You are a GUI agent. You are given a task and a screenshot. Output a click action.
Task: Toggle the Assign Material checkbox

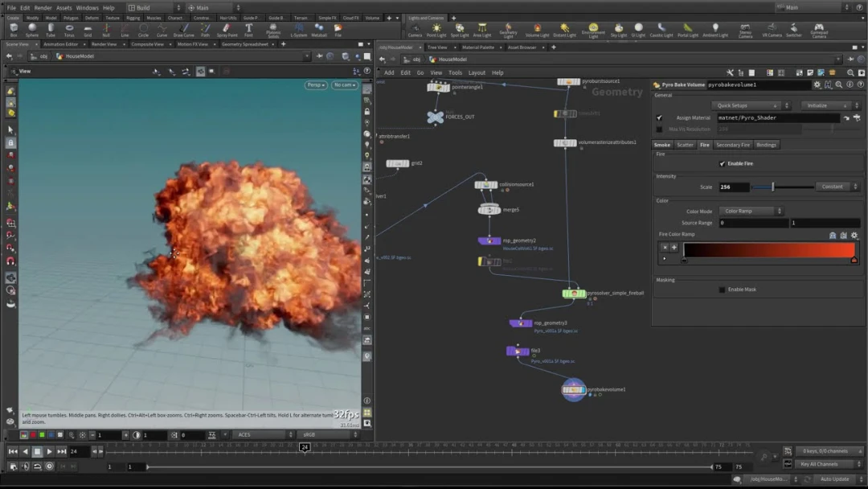[x=660, y=117]
